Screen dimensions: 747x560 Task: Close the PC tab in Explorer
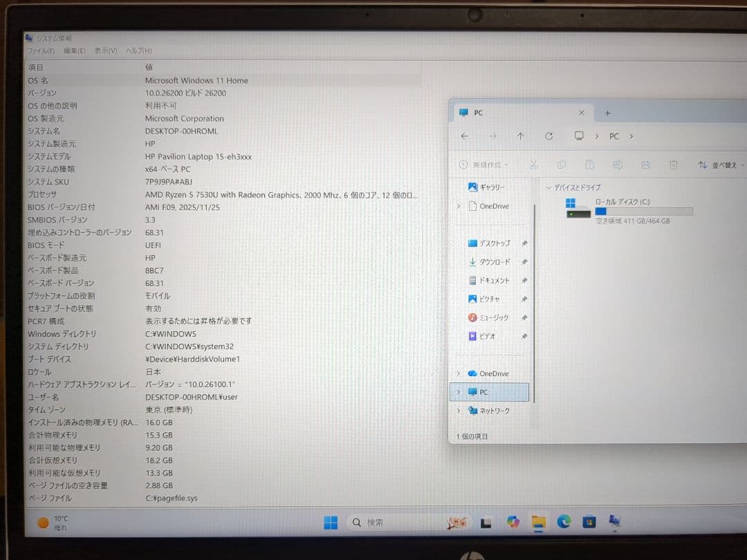click(581, 113)
